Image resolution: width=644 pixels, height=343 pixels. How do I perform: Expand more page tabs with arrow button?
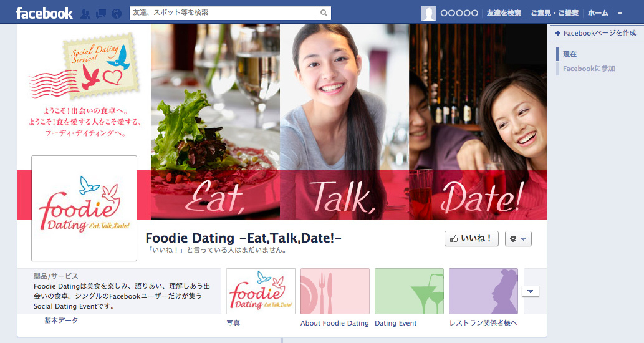tap(531, 291)
